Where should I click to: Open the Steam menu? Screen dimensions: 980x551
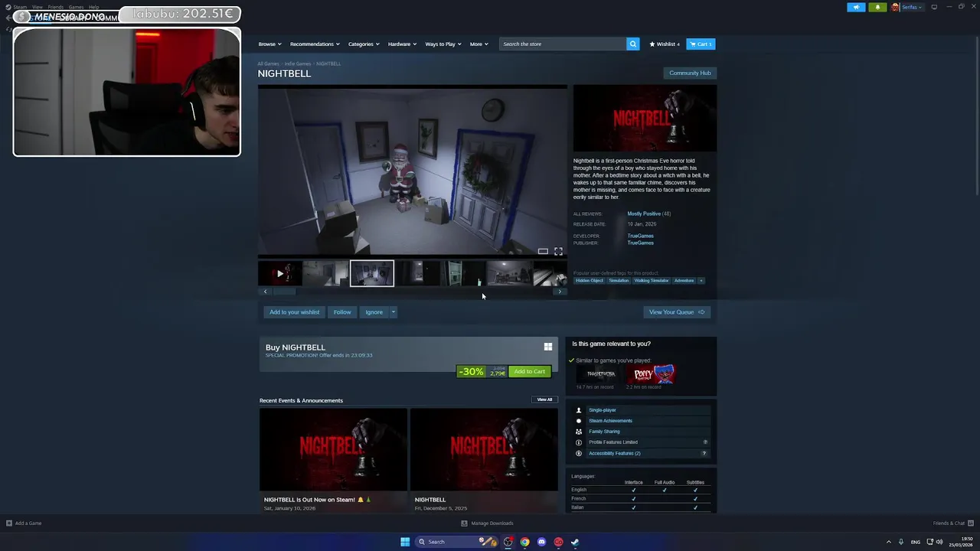[x=20, y=7]
